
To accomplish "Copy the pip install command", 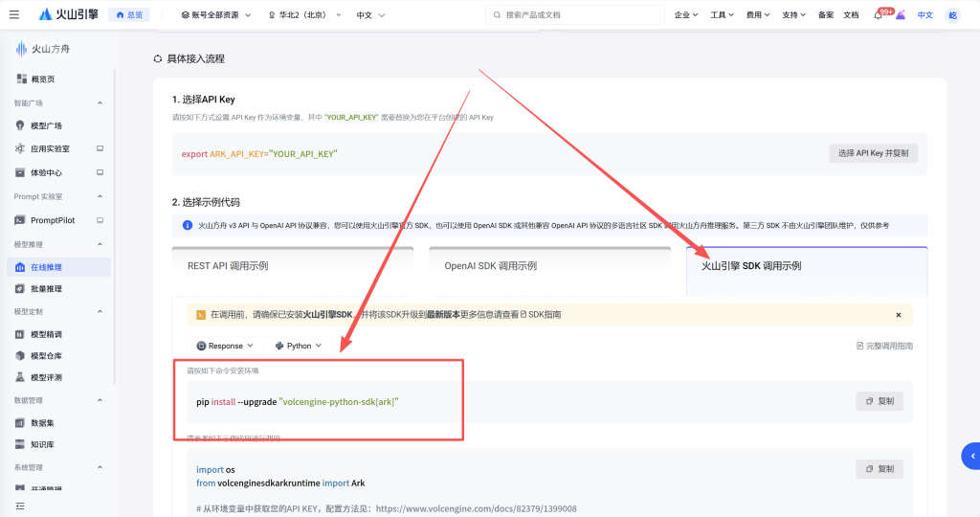I will coord(879,401).
